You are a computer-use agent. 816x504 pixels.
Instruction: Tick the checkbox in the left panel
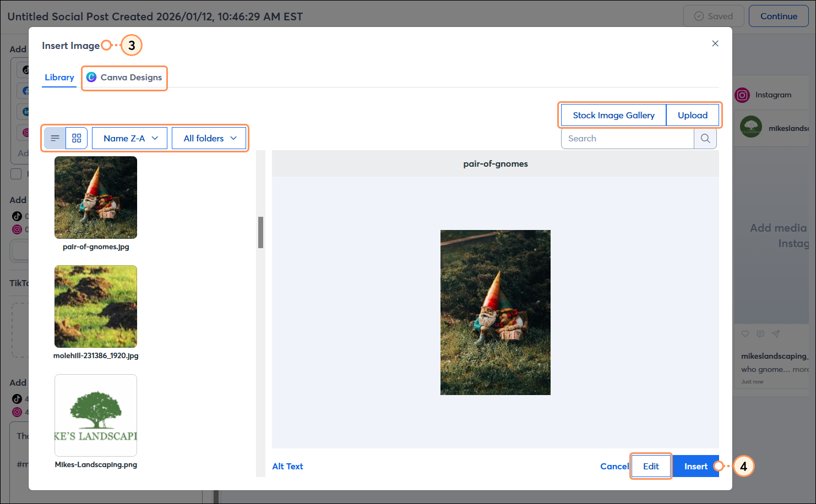[16, 173]
